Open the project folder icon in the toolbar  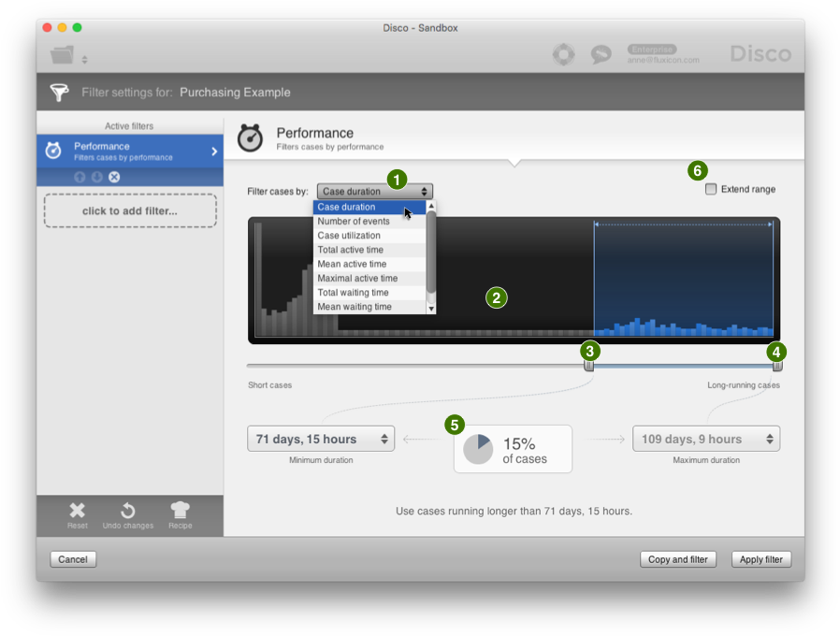(63, 56)
